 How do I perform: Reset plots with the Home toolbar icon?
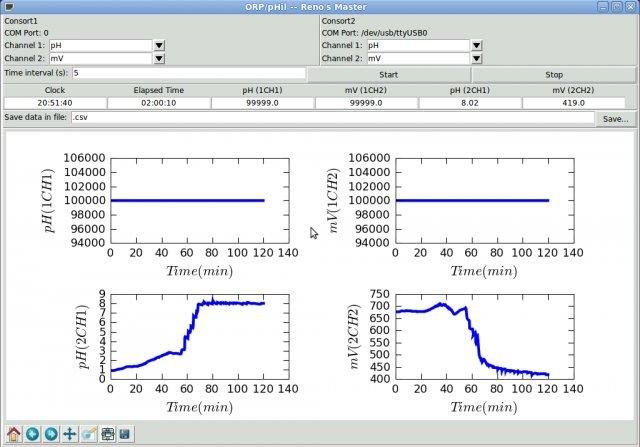pos(13,434)
